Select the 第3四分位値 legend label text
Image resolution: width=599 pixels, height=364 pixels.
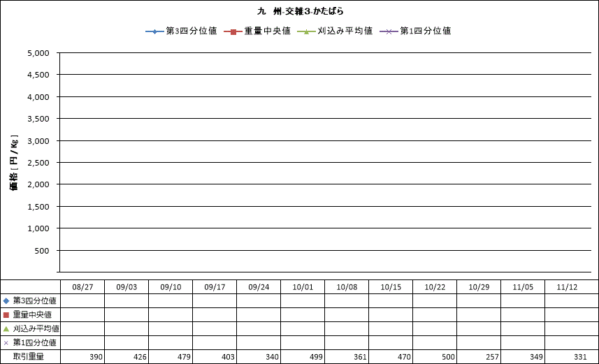click(x=191, y=31)
